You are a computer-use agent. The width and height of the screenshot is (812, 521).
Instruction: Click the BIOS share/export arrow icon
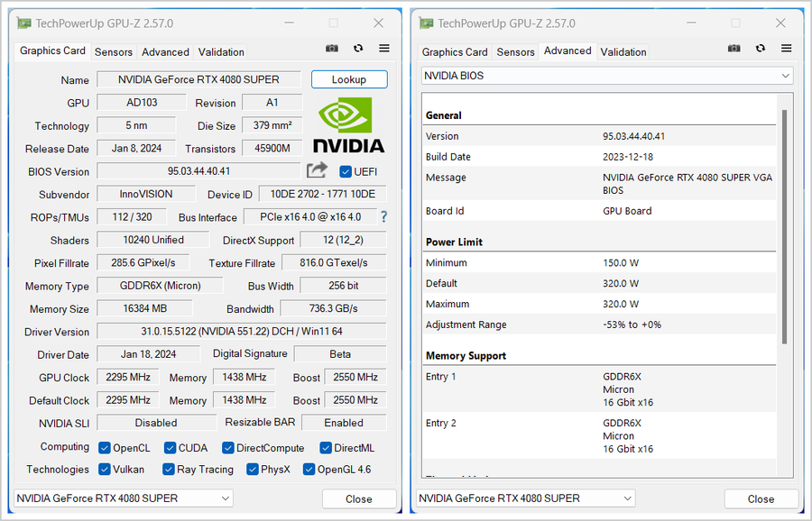(x=317, y=170)
